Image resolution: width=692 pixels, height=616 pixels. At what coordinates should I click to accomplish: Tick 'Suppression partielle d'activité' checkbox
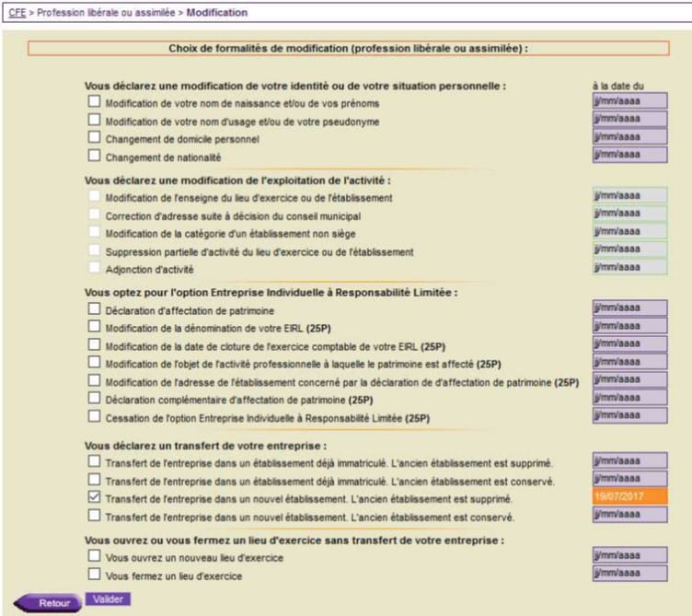coord(94,250)
